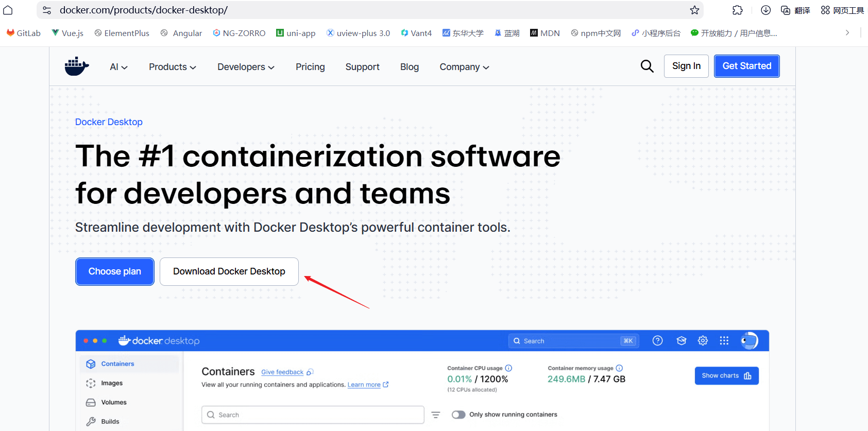
Task: Follow the Give feedback link
Action: pyautogui.click(x=282, y=372)
